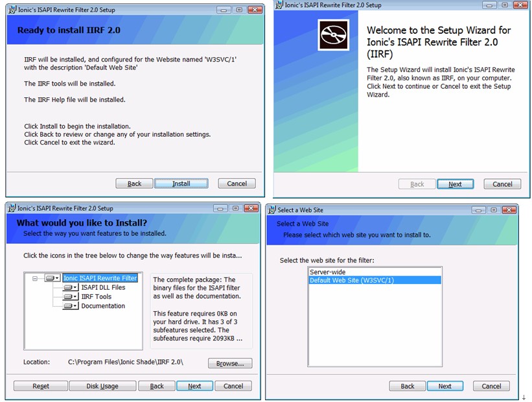
Task: Click 'The IIRF tools will be installed.' line
Action: 69,84
